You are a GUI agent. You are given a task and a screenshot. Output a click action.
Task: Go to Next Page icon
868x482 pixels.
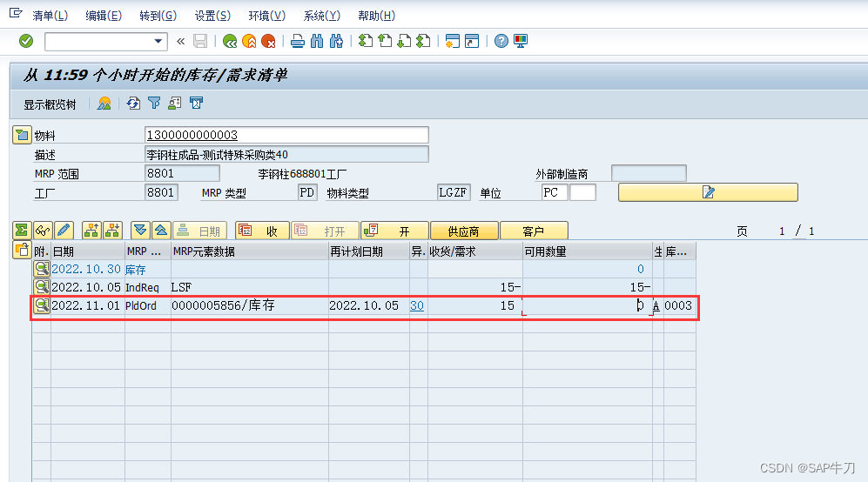(x=404, y=41)
